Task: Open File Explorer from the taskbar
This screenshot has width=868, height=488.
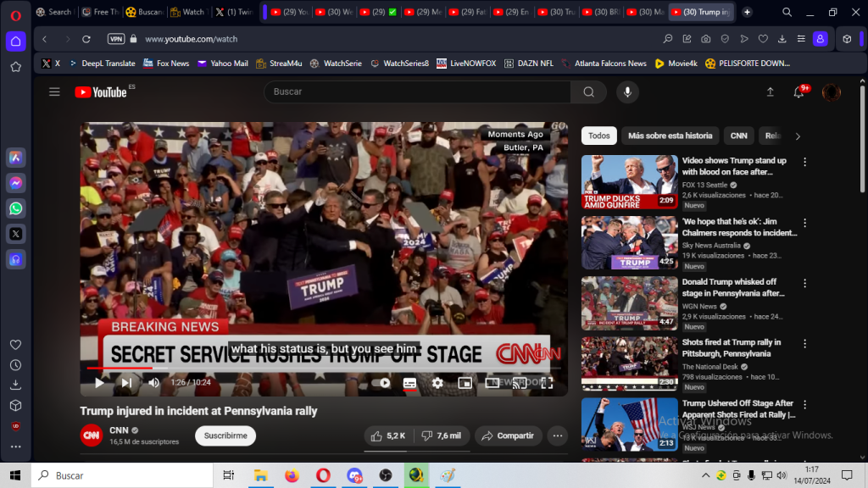Action: pyautogui.click(x=260, y=475)
